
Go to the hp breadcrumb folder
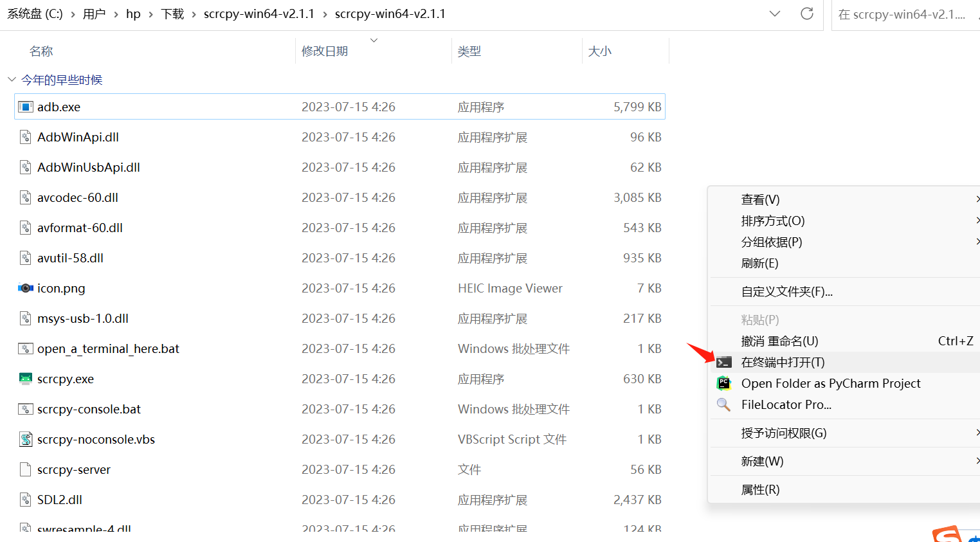[x=133, y=13]
